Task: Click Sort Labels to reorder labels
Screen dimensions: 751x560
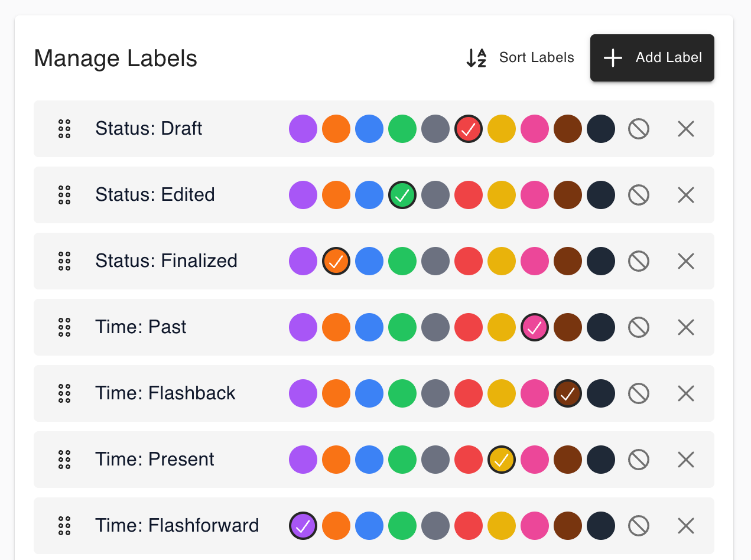Action: [x=536, y=57]
